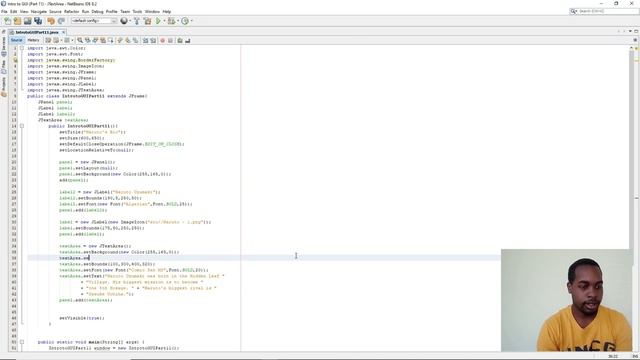Click Find Previous Occurrence editor icon

(x=87, y=40)
